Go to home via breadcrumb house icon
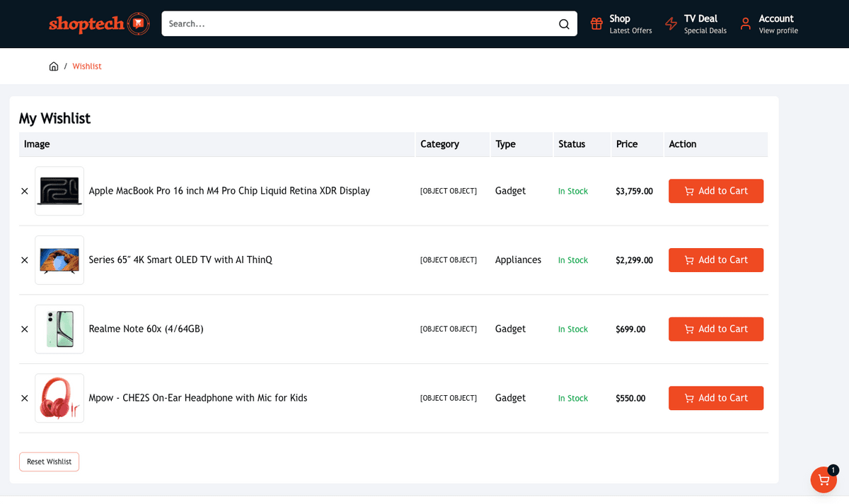Screen dimensions: 849x504 [x=54, y=66]
